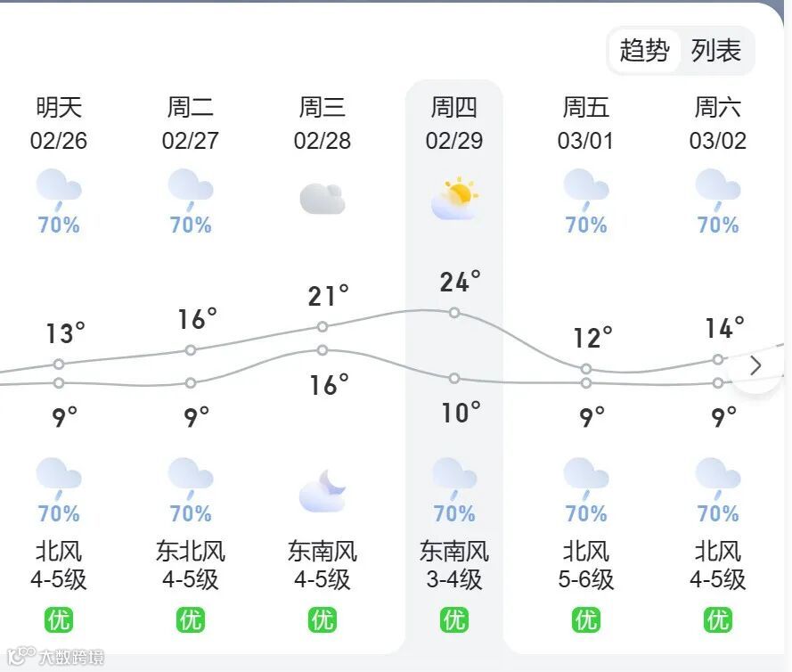Click the green 优 badge under 周四
Viewport: 792px width, 672px height.
(x=454, y=619)
